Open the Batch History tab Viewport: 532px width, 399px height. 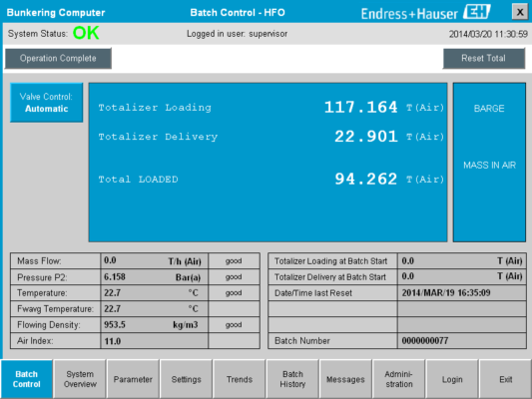coord(292,379)
